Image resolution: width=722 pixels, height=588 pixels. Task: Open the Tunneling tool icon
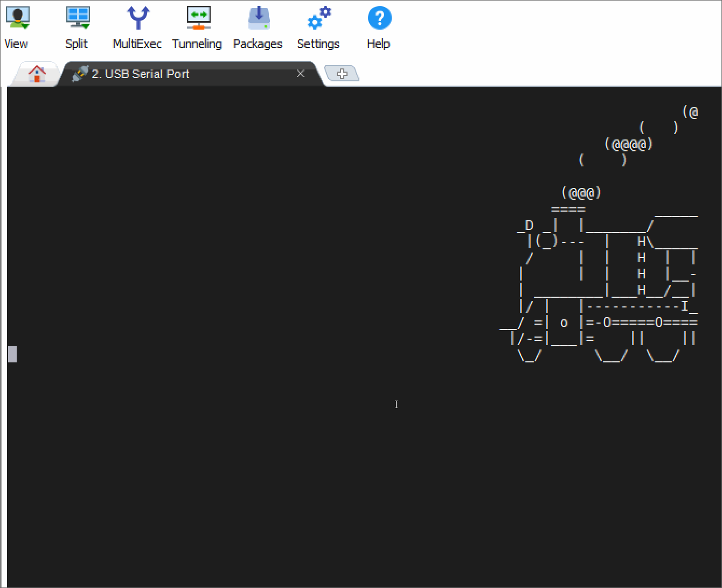pos(198,18)
